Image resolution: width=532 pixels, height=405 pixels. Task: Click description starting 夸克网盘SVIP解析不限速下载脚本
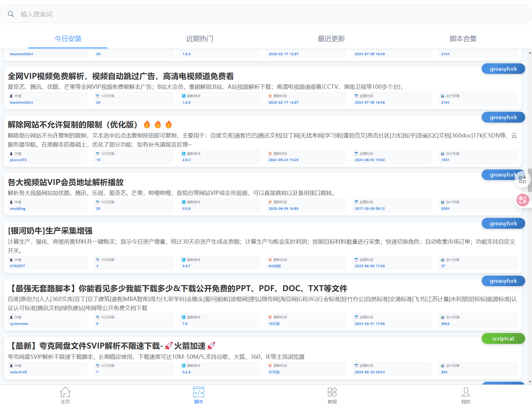coord(156,357)
